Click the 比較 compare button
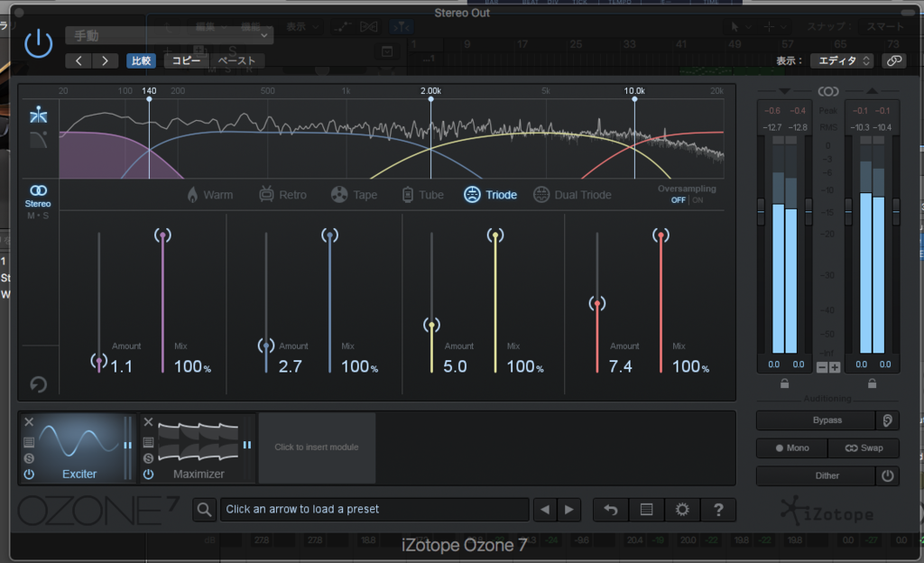This screenshot has width=924, height=563. tap(141, 60)
